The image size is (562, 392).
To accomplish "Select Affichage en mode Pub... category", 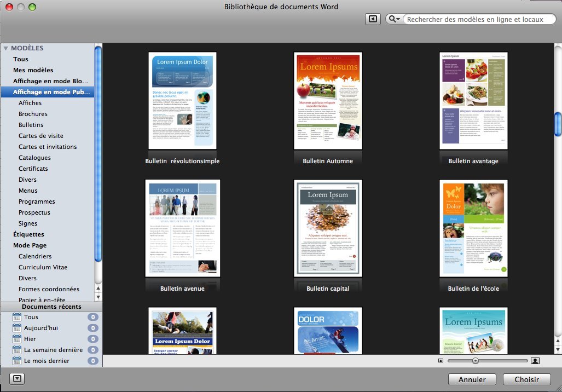I will coord(48,92).
